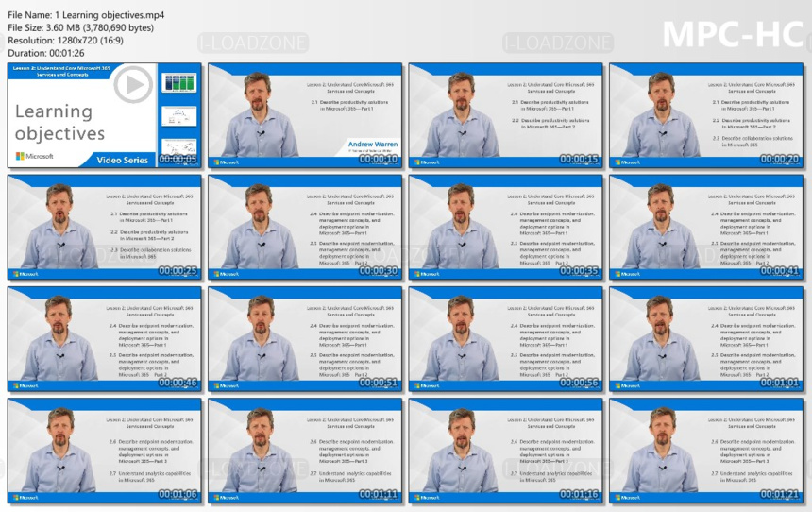Click the 00:01:21 timestamp label

point(779,494)
